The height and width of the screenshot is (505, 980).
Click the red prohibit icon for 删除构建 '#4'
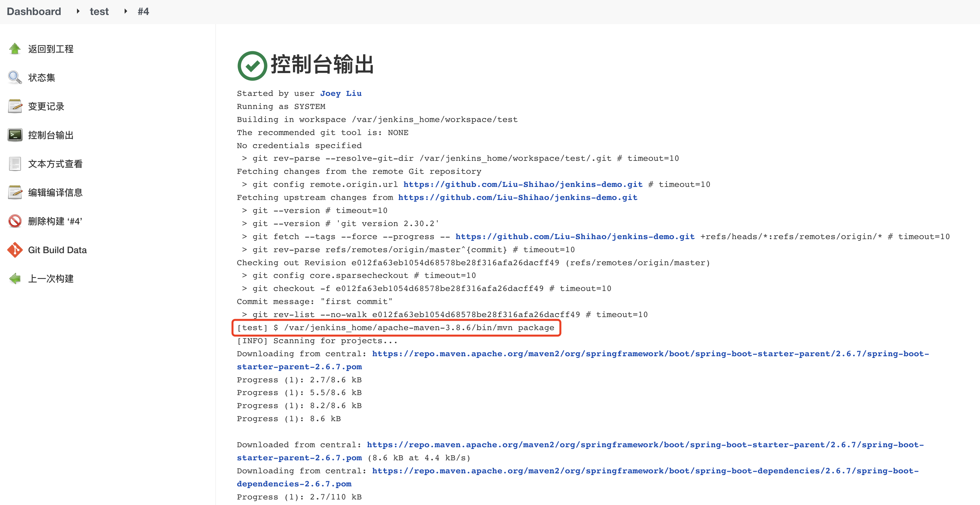click(x=15, y=221)
